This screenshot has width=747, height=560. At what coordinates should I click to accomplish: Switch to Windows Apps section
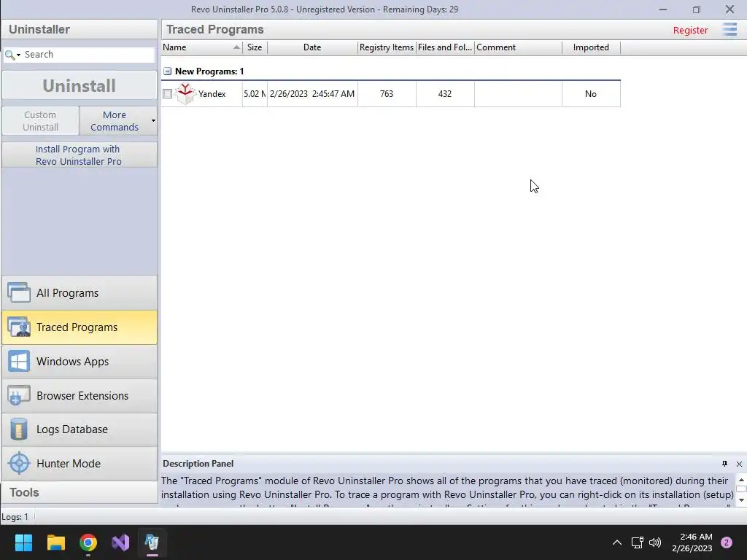(79, 362)
